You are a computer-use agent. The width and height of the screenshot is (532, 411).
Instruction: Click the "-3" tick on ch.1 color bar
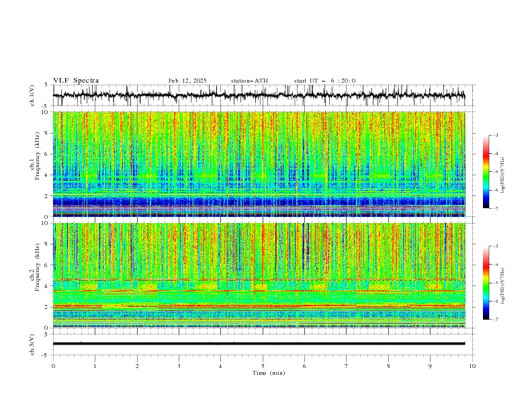pyautogui.click(x=495, y=135)
